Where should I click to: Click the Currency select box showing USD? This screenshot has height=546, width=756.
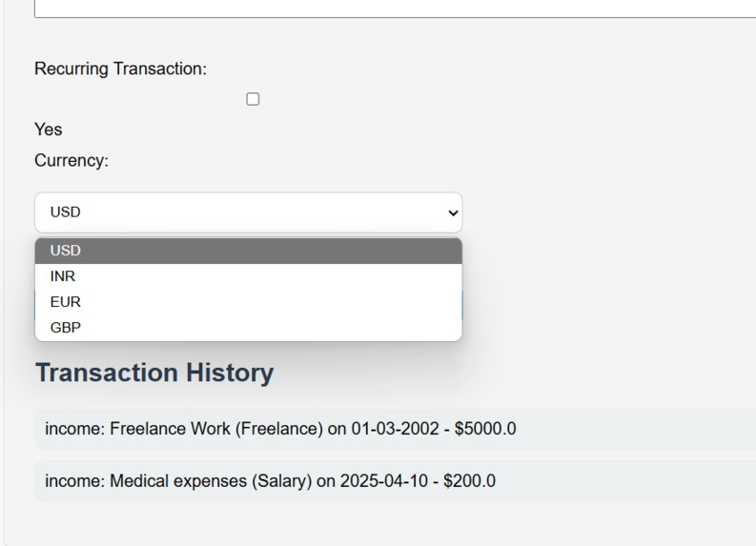tap(249, 212)
